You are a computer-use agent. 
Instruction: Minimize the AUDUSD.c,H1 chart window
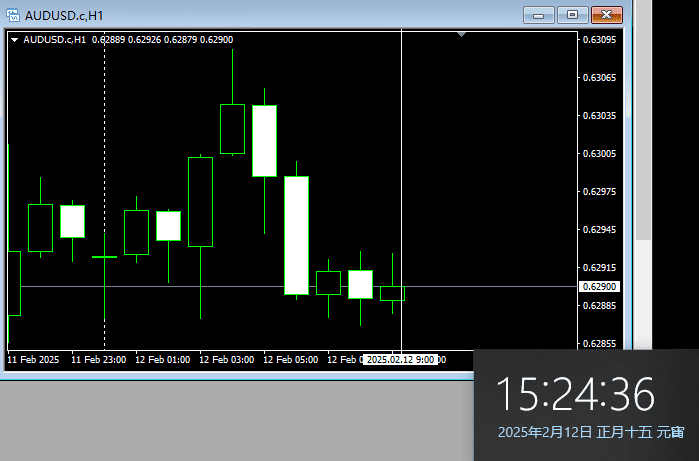coord(539,15)
